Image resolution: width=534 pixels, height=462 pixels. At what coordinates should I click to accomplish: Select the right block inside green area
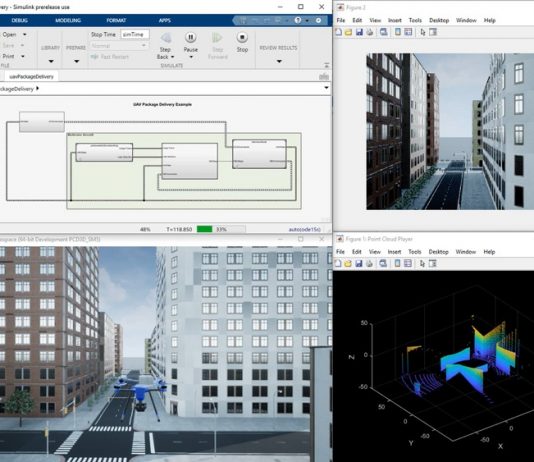260,154
